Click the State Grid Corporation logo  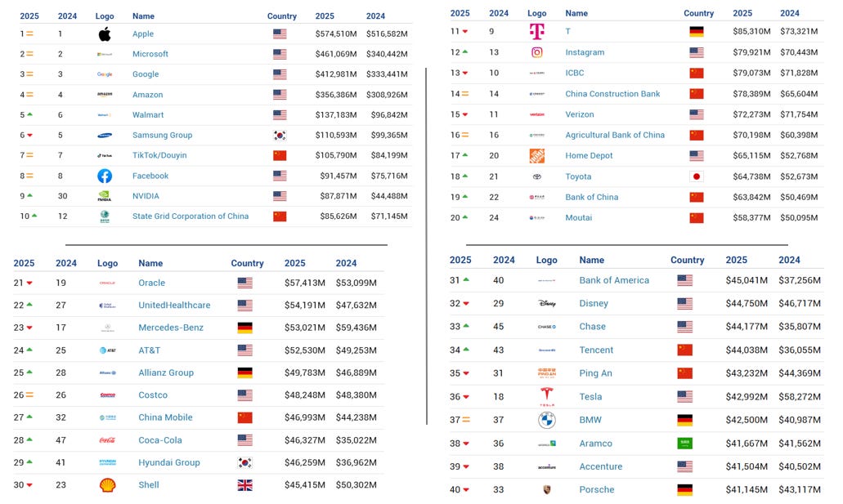(x=105, y=216)
